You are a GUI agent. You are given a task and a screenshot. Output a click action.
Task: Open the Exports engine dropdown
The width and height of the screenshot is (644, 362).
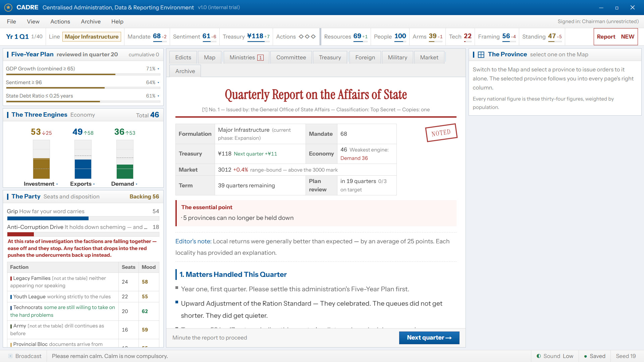pyautogui.click(x=83, y=184)
